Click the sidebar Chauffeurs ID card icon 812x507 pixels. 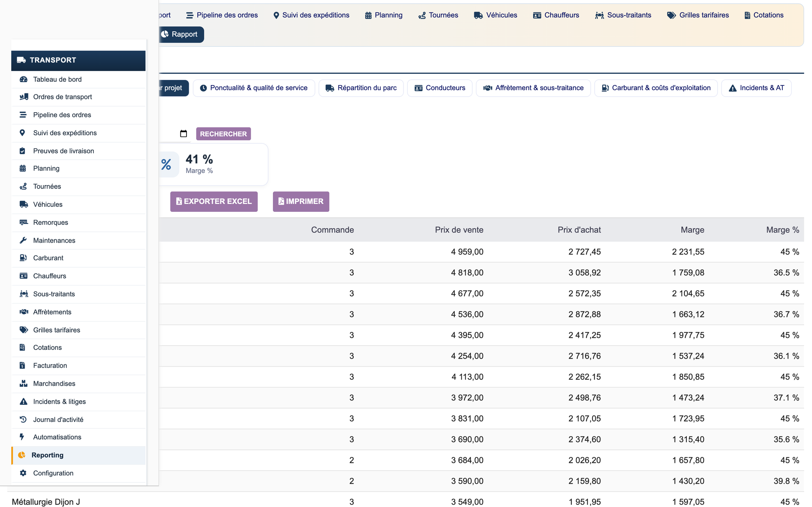click(23, 276)
